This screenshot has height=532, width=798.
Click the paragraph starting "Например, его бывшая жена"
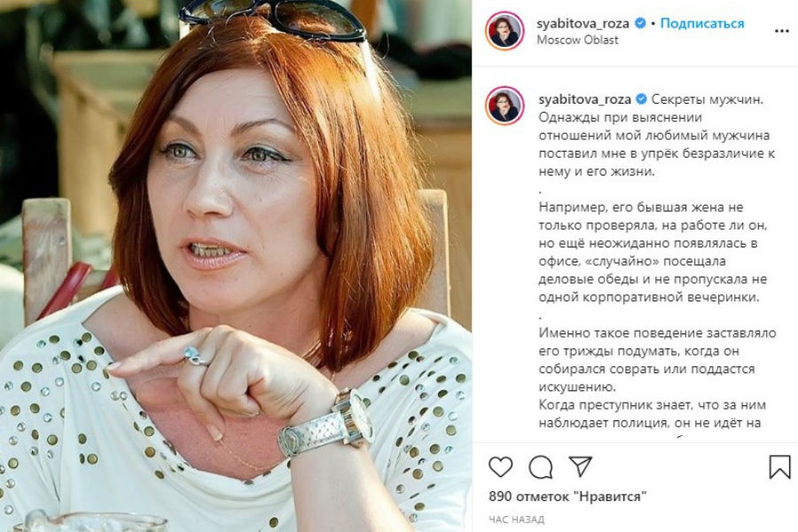(x=653, y=252)
